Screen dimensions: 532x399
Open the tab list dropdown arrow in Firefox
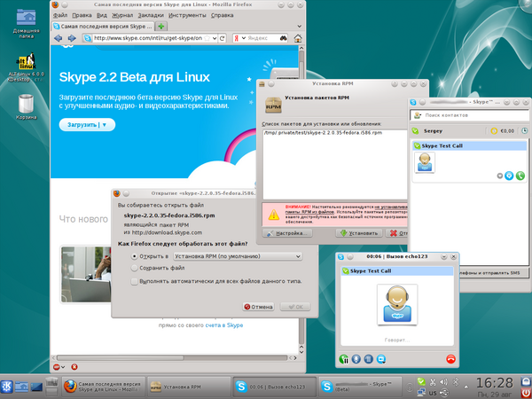[300, 26]
